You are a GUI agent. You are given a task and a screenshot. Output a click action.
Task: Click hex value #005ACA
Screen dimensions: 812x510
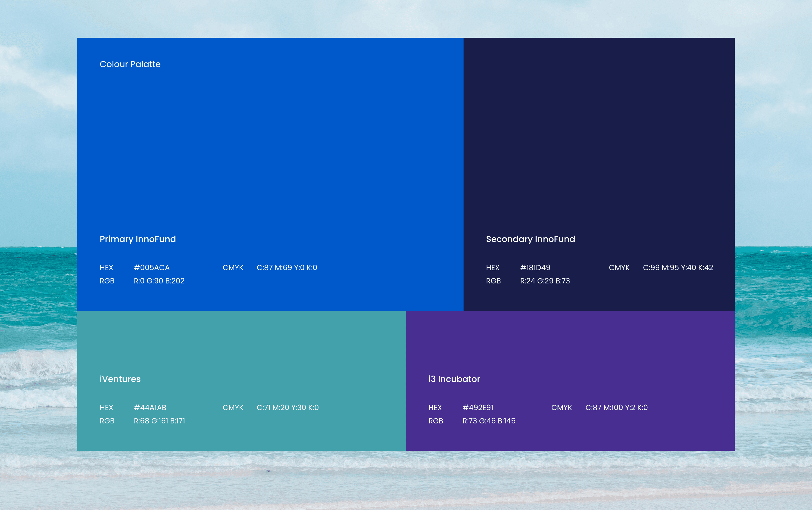[x=151, y=268]
